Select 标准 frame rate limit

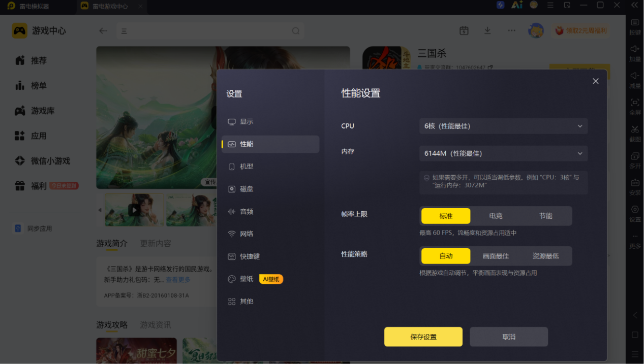click(446, 216)
